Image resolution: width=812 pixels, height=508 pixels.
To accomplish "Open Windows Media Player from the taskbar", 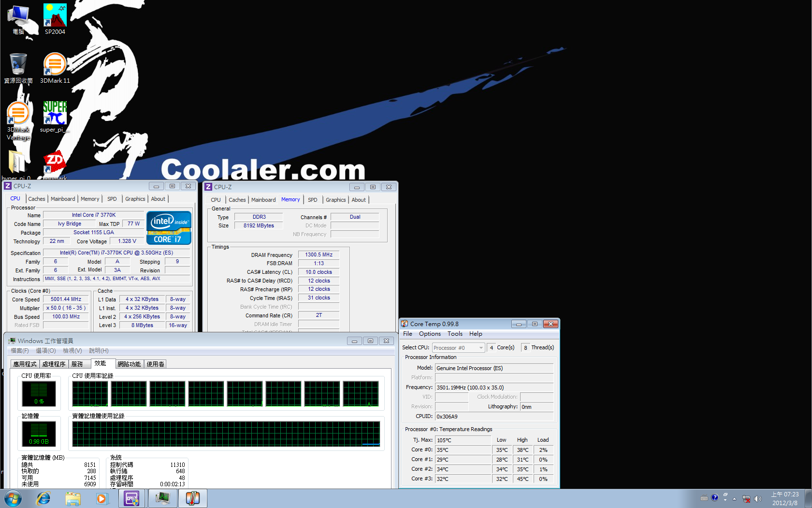I will pos(102,498).
